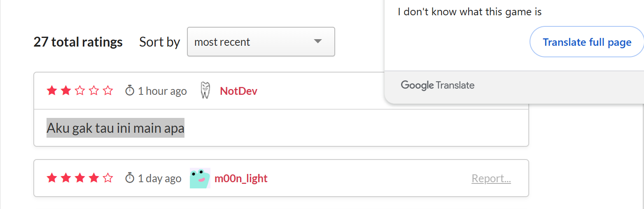
Task: Click NotDev's tooth avatar icon
Action: tap(205, 90)
